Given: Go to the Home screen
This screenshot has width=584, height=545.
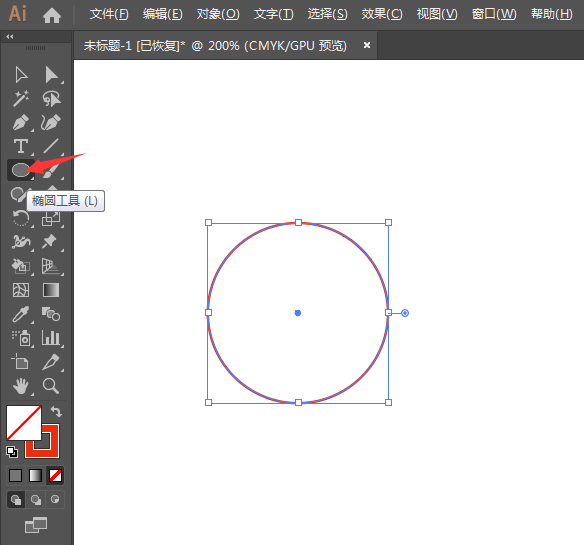Looking at the screenshot, I should pos(52,15).
